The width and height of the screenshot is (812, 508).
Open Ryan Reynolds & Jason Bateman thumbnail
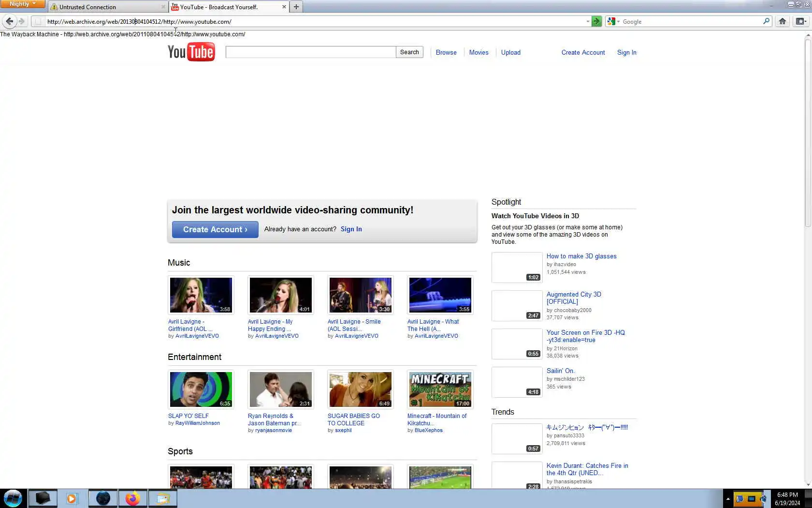281,389
